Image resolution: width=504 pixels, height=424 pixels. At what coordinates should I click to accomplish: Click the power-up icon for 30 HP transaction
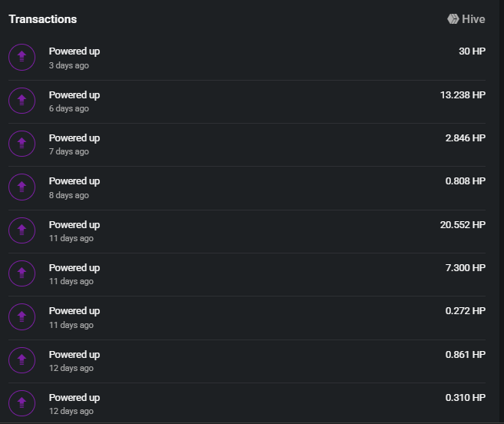[x=22, y=57]
